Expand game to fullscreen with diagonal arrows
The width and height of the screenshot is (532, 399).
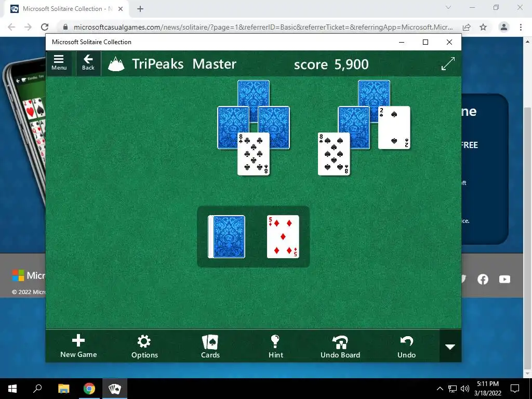(x=448, y=64)
